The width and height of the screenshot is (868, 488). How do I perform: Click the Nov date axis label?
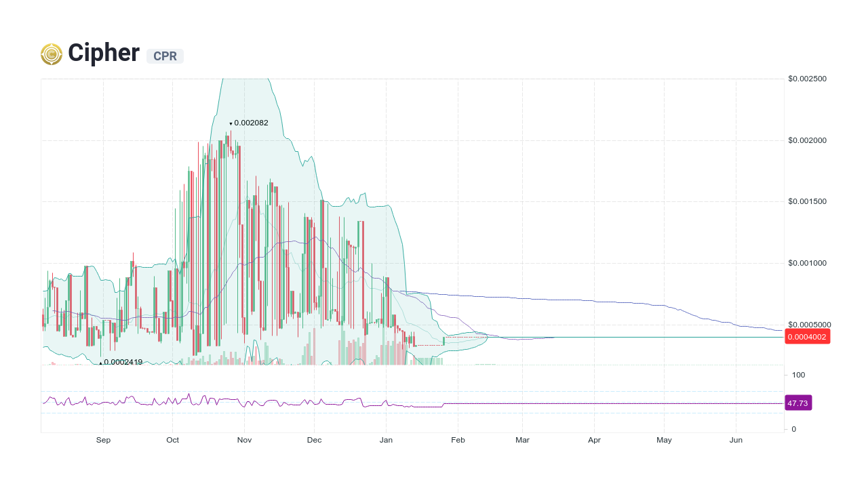pos(245,440)
